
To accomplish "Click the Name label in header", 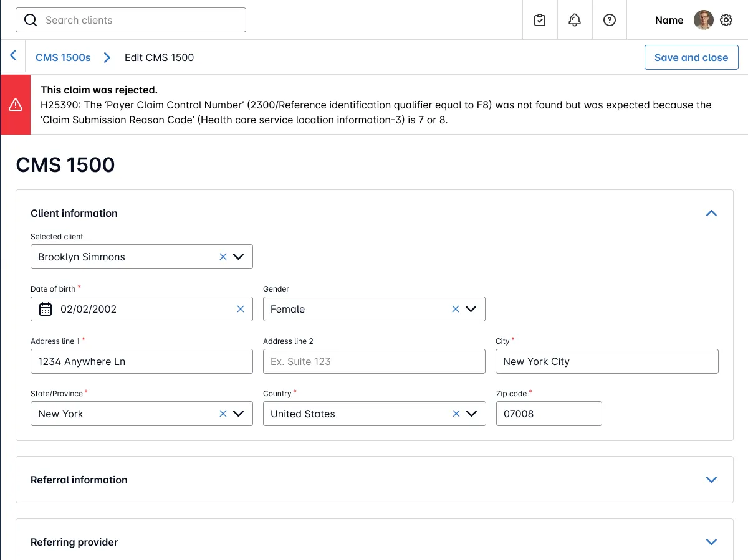I will [x=669, y=20].
